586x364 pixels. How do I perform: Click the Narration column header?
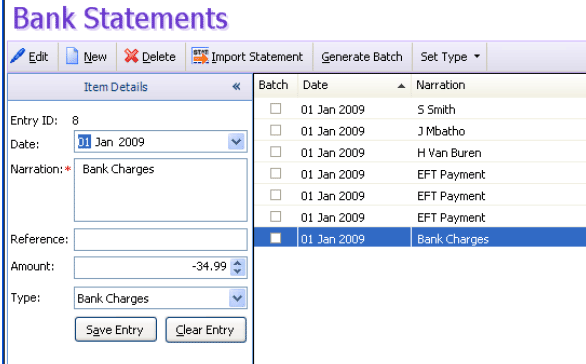499,86
